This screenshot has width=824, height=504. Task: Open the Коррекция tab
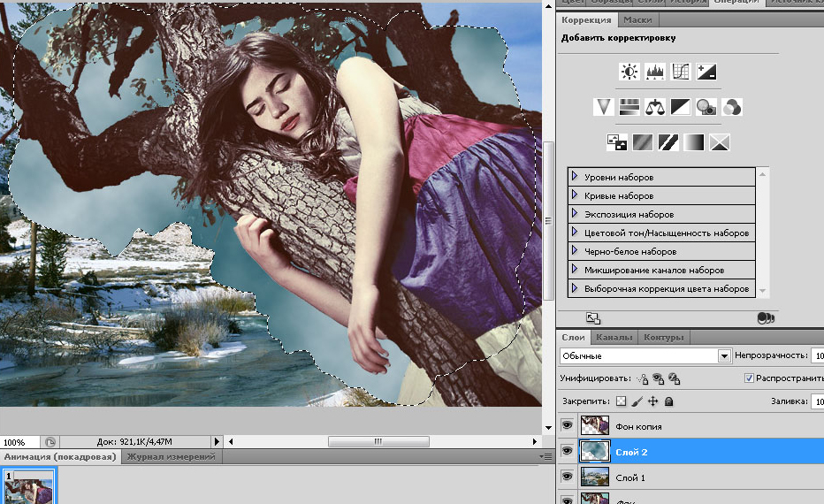(586, 20)
